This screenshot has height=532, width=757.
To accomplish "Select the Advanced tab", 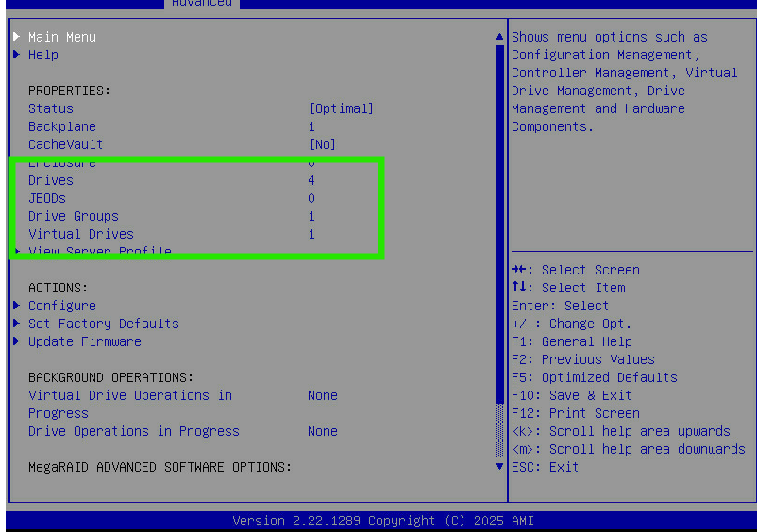I will [x=202, y=4].
